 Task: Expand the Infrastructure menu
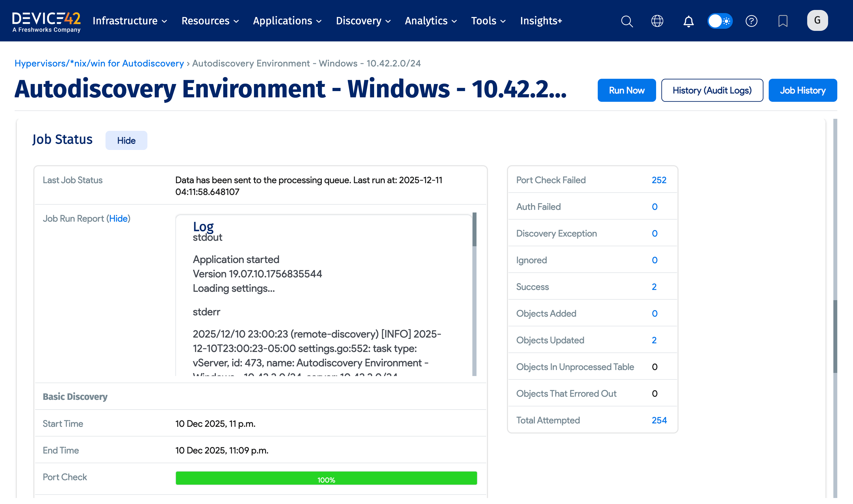[x=130, y=21]
